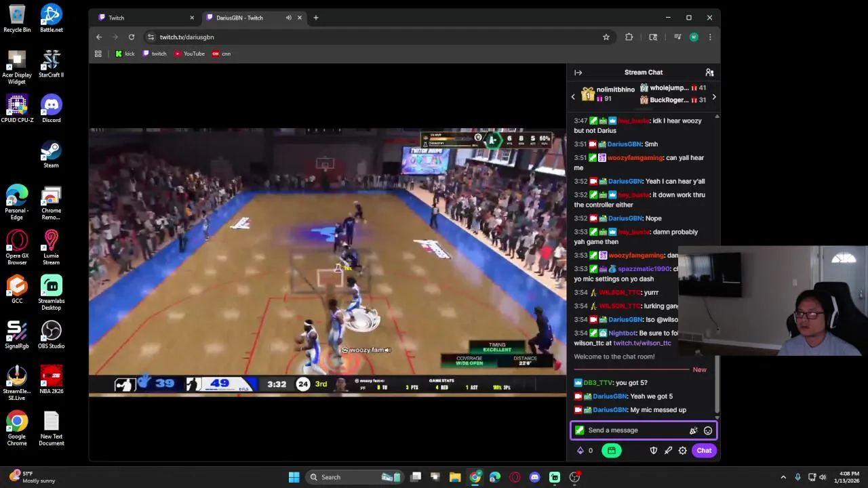Viewport: 868px width, 488px height.
Task: Click DB3_TTV username in chat
Action: pyautogui.click(x=597, y=383)
